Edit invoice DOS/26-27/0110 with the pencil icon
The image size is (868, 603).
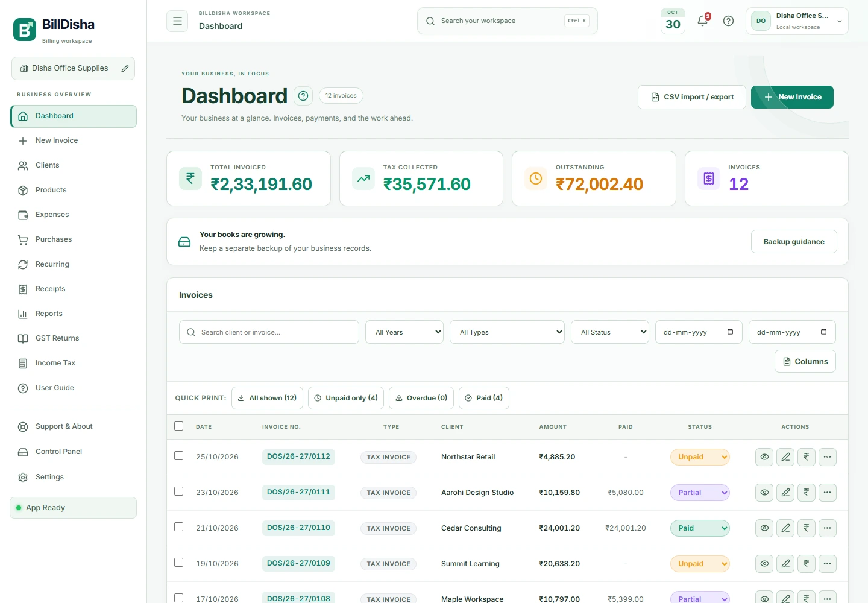point(785,528)
